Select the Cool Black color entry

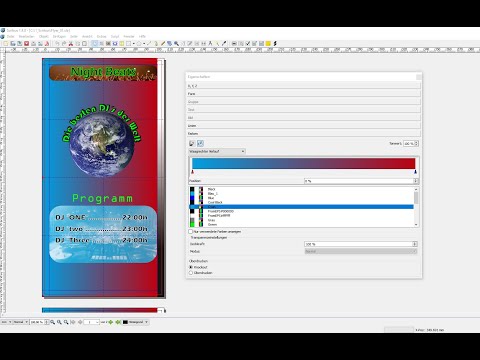[215, 202]
